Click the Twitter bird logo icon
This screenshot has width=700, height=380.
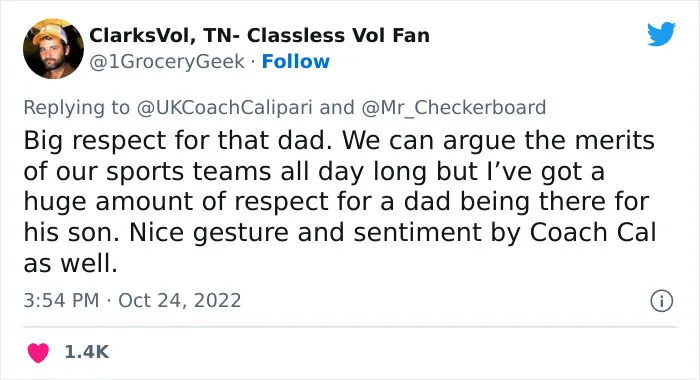[661, 33]
